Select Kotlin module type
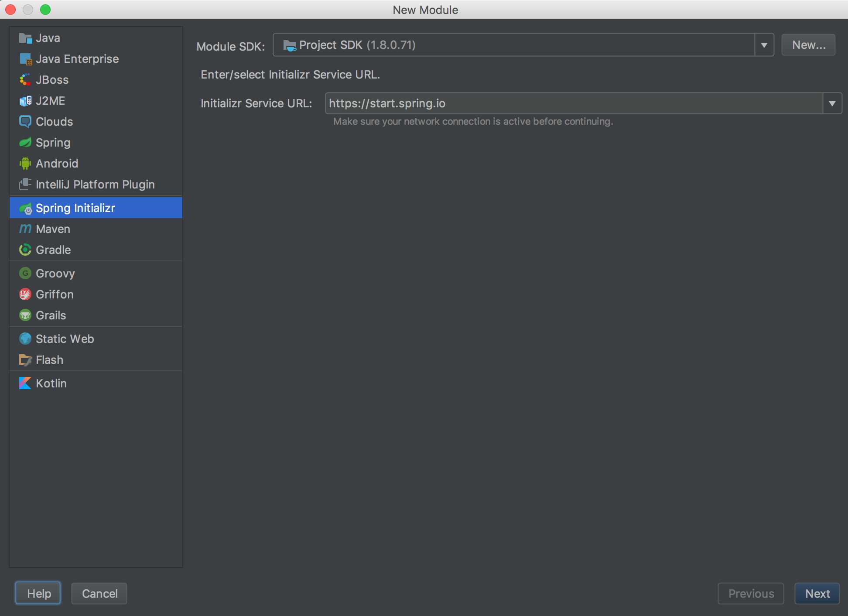Viewport: 848px width, 616px height. pyautogui.click(x=96, y=383)
